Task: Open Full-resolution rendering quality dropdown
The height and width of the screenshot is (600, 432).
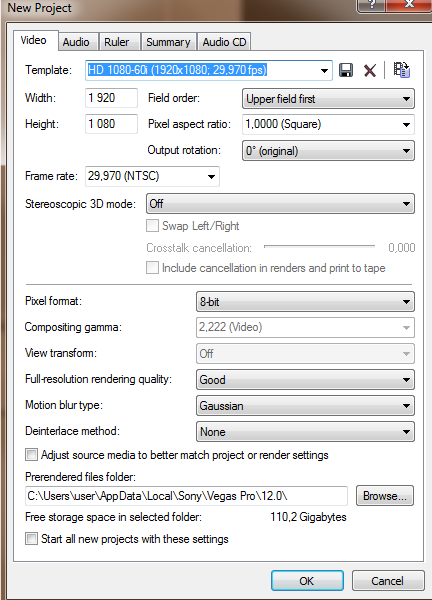Action: pos(305,380)
